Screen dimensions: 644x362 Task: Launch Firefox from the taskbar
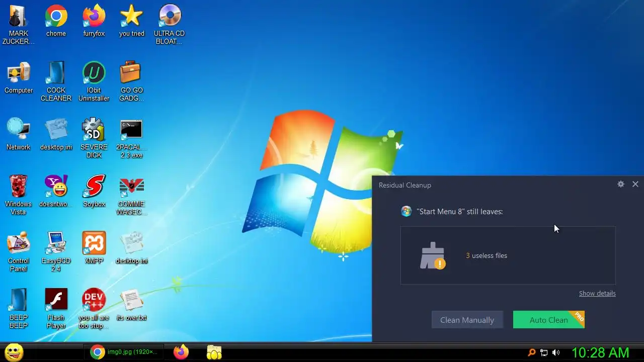point(181,352)
